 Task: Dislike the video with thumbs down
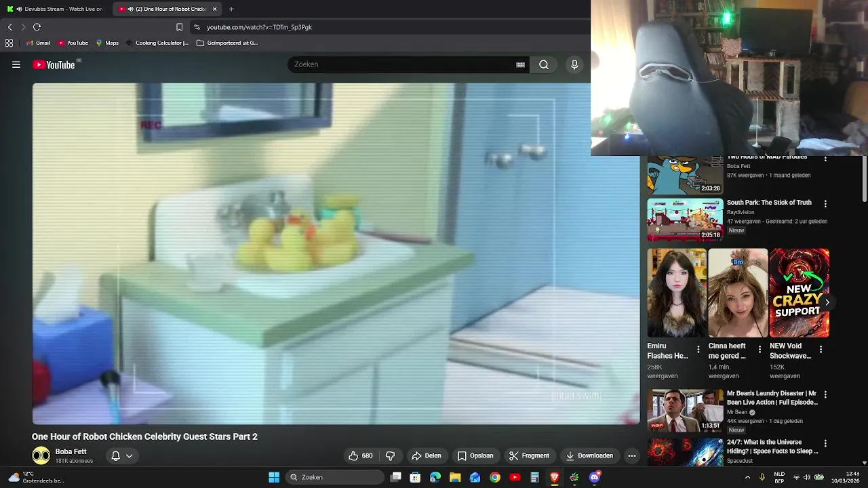click(x=391, y=455)
